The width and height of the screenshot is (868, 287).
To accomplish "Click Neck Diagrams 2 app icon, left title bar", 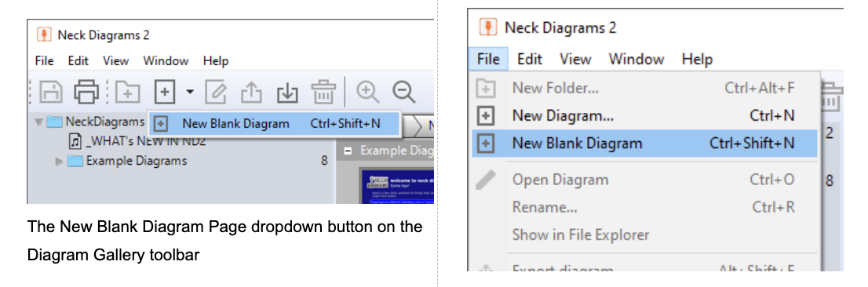I will click(x=45, y=35).
